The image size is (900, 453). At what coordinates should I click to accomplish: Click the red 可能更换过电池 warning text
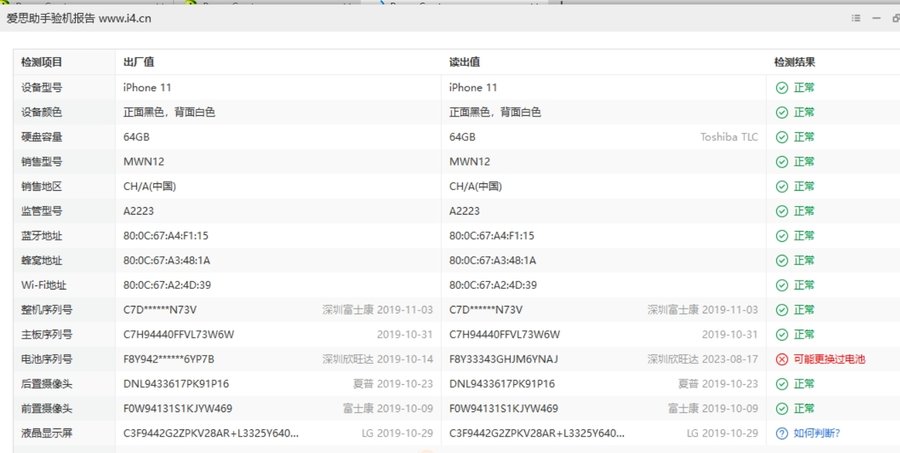point(829,359)
